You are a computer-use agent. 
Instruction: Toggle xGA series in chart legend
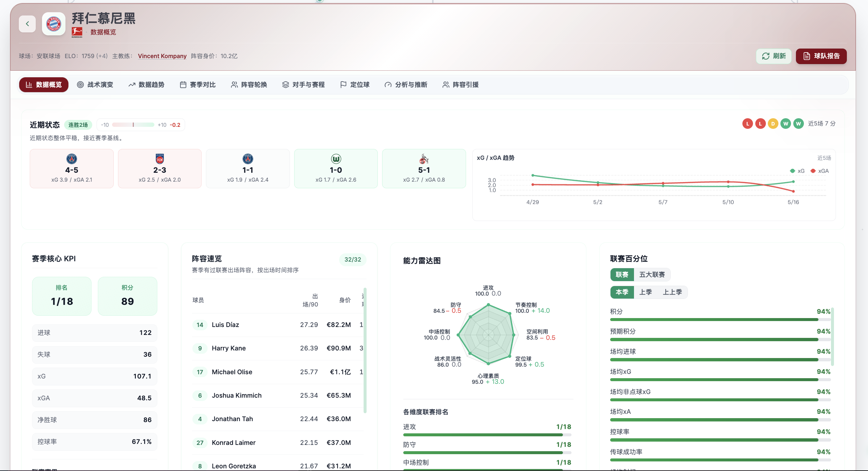pos(819,171)
